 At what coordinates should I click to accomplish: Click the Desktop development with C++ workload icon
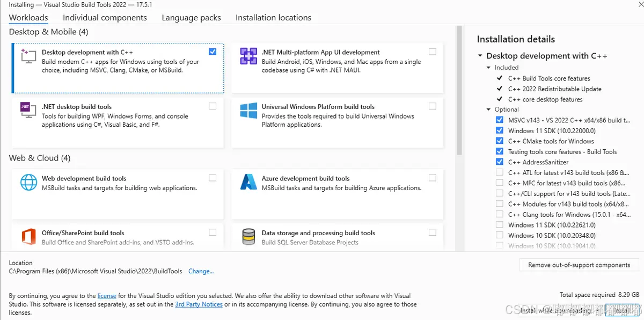[x=28, y=55]
